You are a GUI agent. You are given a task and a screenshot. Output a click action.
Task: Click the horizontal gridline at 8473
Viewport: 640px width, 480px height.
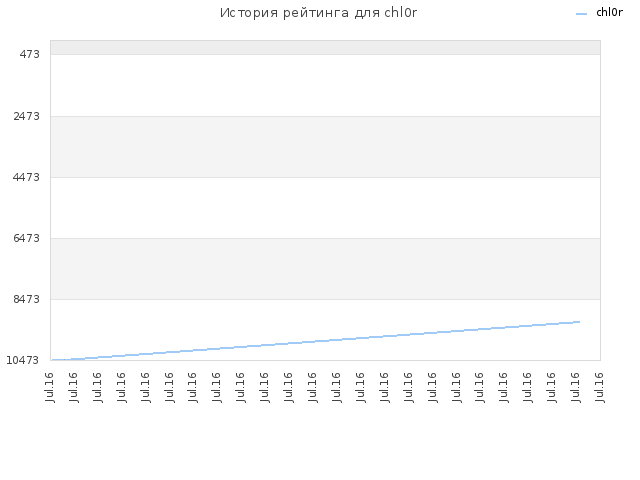tap(325, 299)
